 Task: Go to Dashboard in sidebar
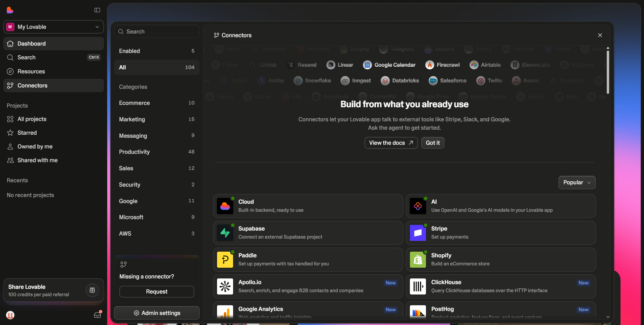[x=54, y=44]
